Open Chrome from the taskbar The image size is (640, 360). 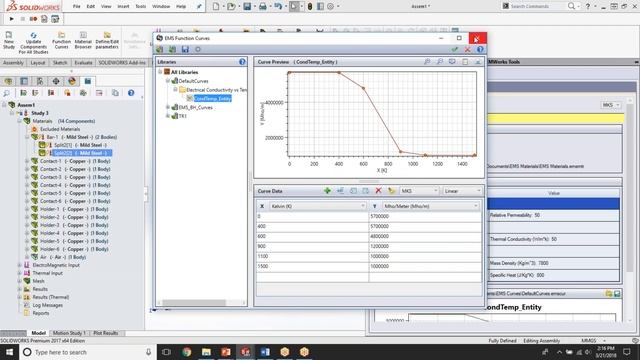[187, 352]
